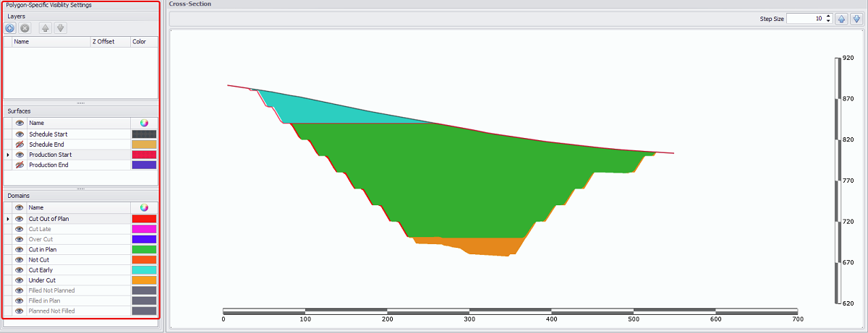Change Under Cut orange swatch

(x=144, y=280)
